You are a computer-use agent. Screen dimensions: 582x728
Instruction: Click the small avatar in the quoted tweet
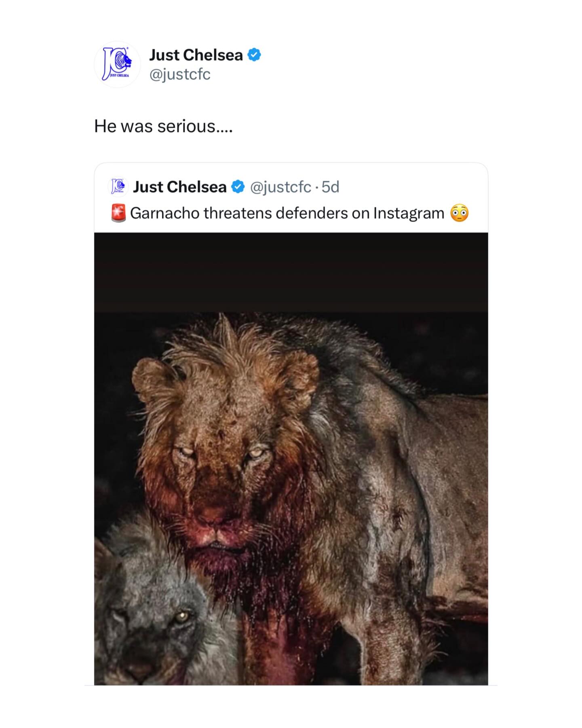118,186
